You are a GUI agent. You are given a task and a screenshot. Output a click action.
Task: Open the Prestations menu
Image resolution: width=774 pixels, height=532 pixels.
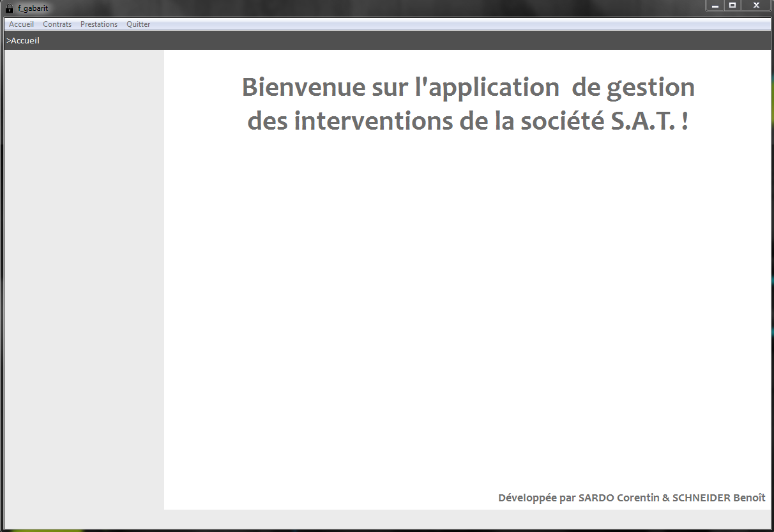99,24
